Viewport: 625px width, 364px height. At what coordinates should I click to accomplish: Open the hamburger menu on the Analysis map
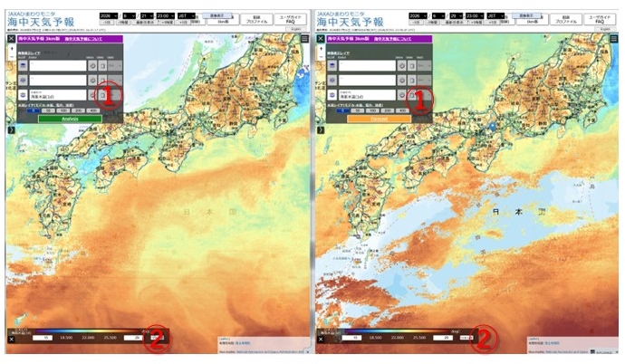pyautogui.click(x=304, y=39)
